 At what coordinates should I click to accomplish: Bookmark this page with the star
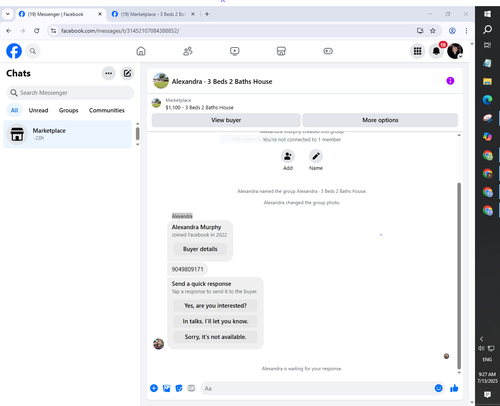coord(433,31)
